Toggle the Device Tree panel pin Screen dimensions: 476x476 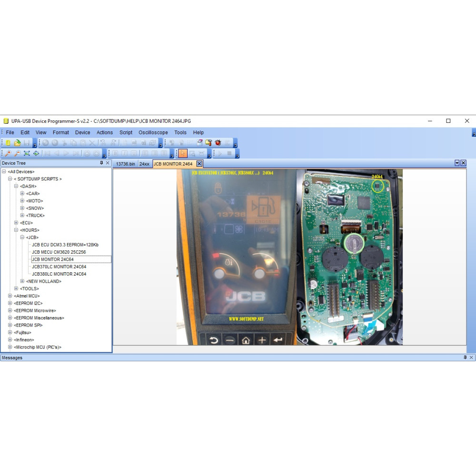[x=101, y=163]
